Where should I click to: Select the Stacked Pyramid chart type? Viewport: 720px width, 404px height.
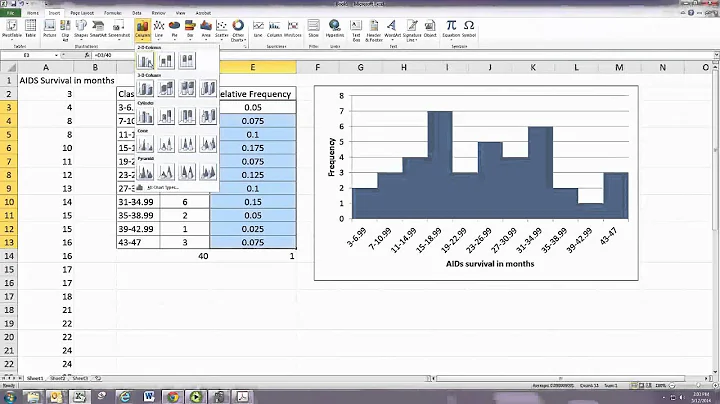tap(166, 172)
